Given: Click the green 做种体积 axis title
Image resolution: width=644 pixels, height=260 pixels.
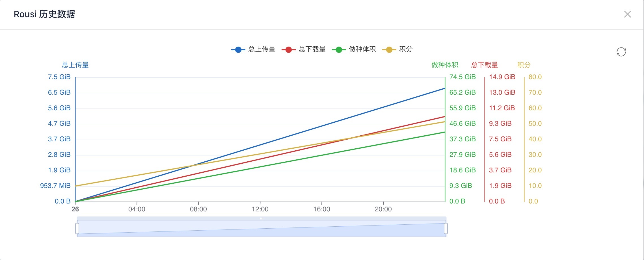Looking at the screenshot, I should (445, 65).
